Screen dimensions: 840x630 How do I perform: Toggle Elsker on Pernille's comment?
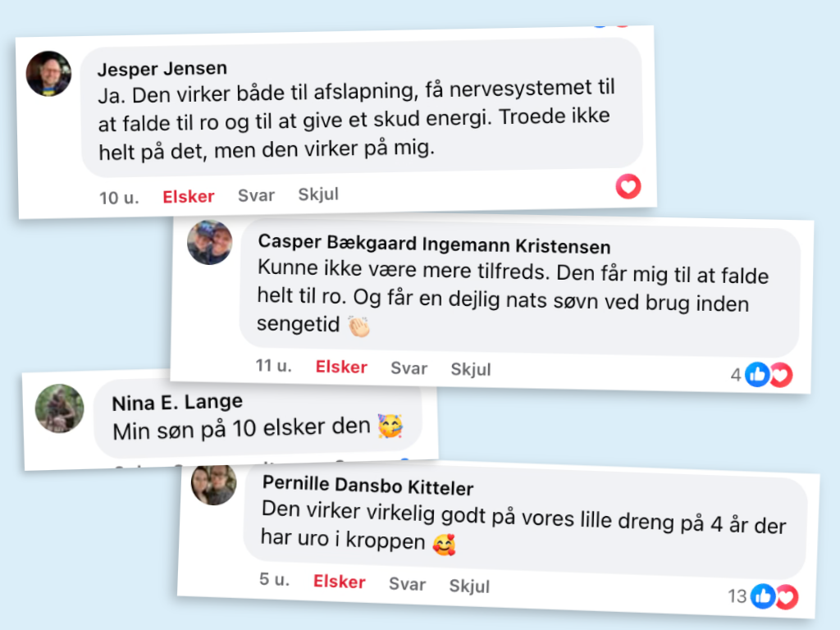coord(339,582)
